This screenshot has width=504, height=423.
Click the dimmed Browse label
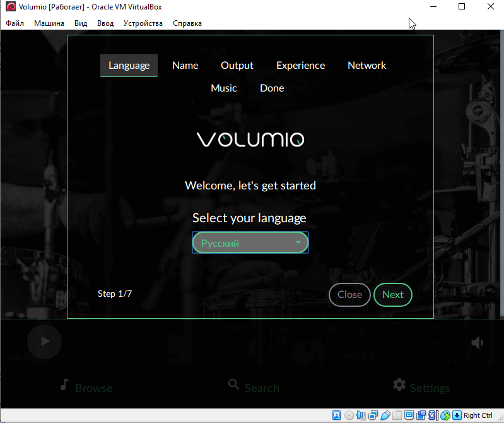93,388
